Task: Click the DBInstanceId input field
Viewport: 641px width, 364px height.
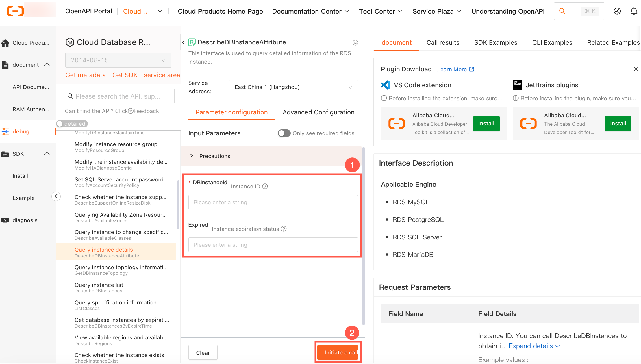Action: 273,202
